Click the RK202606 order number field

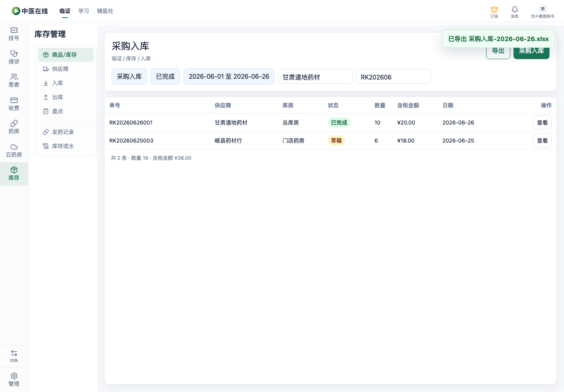click(394, 76)
